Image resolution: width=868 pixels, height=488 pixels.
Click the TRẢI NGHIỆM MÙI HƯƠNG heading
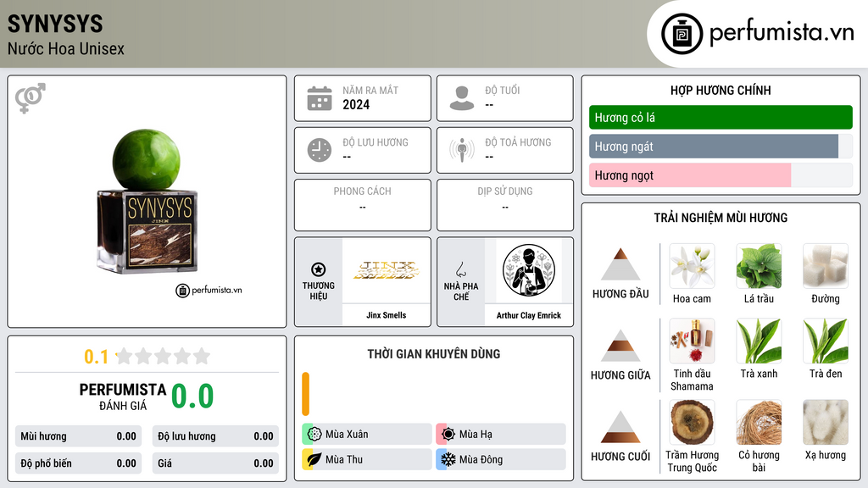tap(721, 218)
